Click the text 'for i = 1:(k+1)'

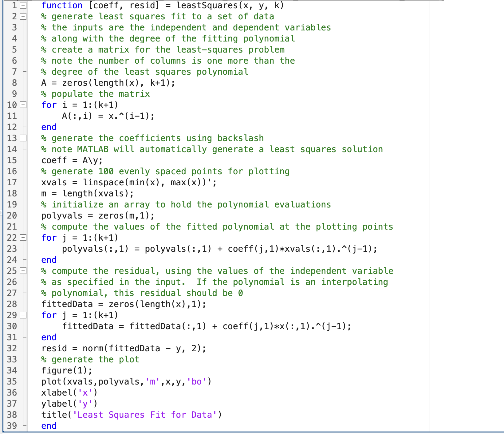point(80,105)
